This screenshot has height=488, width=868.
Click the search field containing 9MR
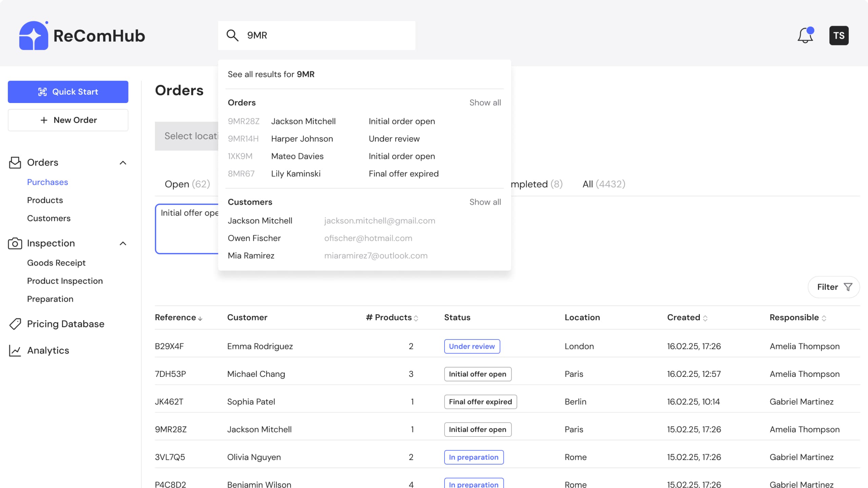[x=316, y=35]
